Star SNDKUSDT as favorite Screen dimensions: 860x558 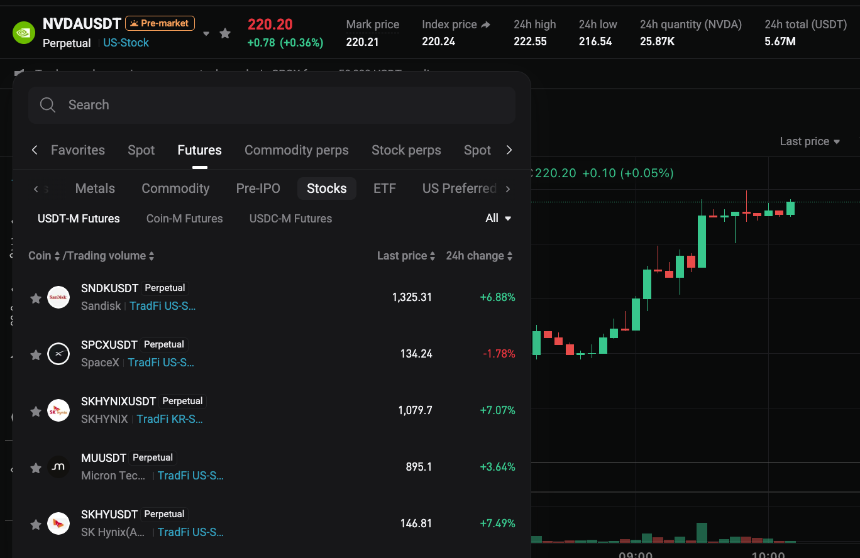(x=36, y=298)
